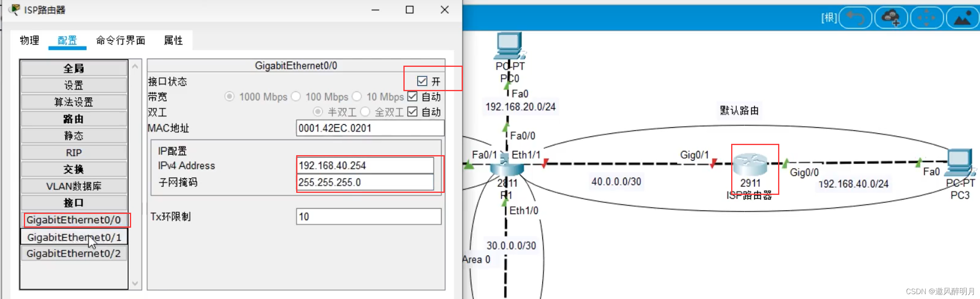Viewport: 980px width, 299px height.
Task: Select the 2911 ISP router device
Action: [x=750, y=164]
